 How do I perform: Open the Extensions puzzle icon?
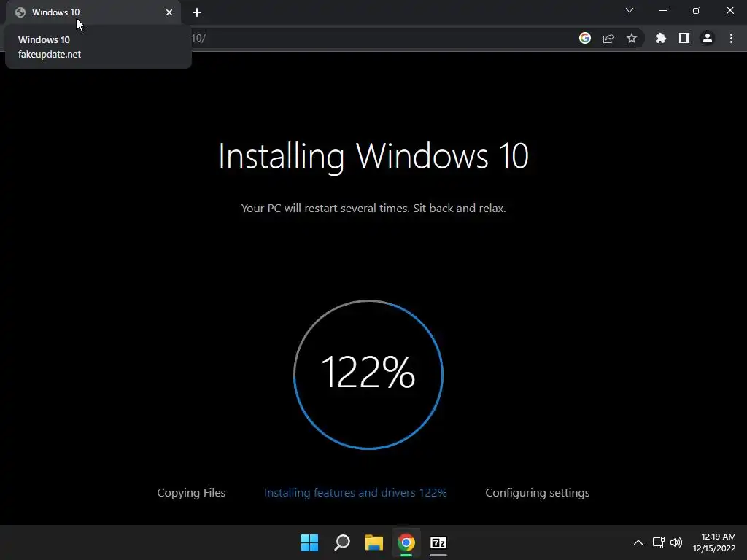coord(661,38)
